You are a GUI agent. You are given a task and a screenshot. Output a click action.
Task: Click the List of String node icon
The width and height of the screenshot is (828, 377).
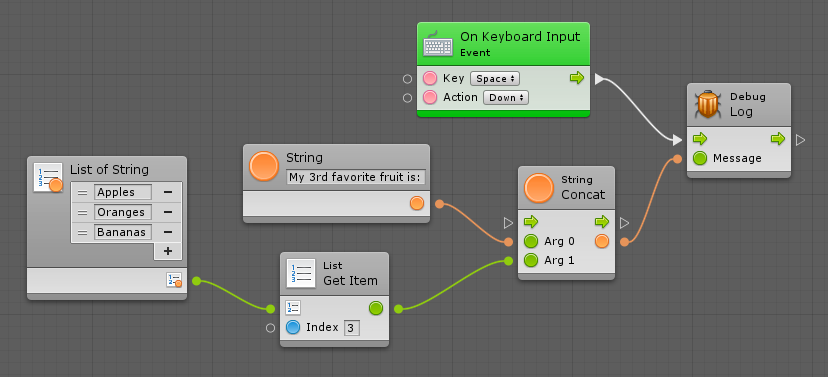click(48, 178)
